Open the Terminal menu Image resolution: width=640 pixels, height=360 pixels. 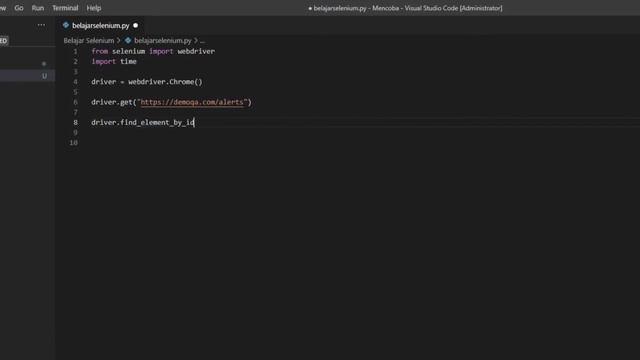65,8
